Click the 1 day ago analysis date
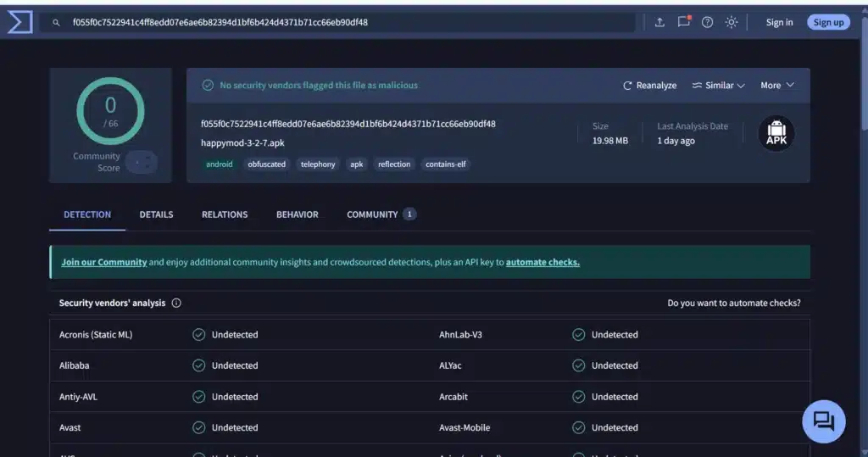This screenshot has height=457, width=868. [676, 141]
